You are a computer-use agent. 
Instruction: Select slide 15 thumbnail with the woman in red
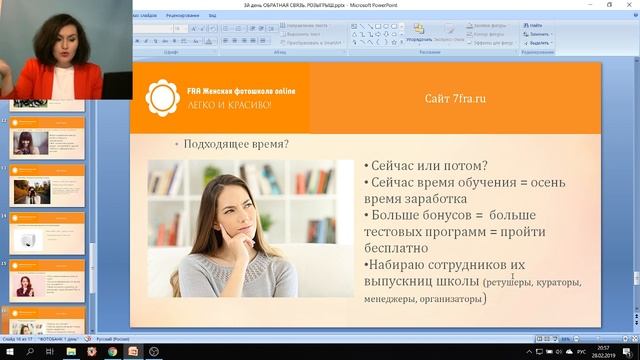click(47, 281)
